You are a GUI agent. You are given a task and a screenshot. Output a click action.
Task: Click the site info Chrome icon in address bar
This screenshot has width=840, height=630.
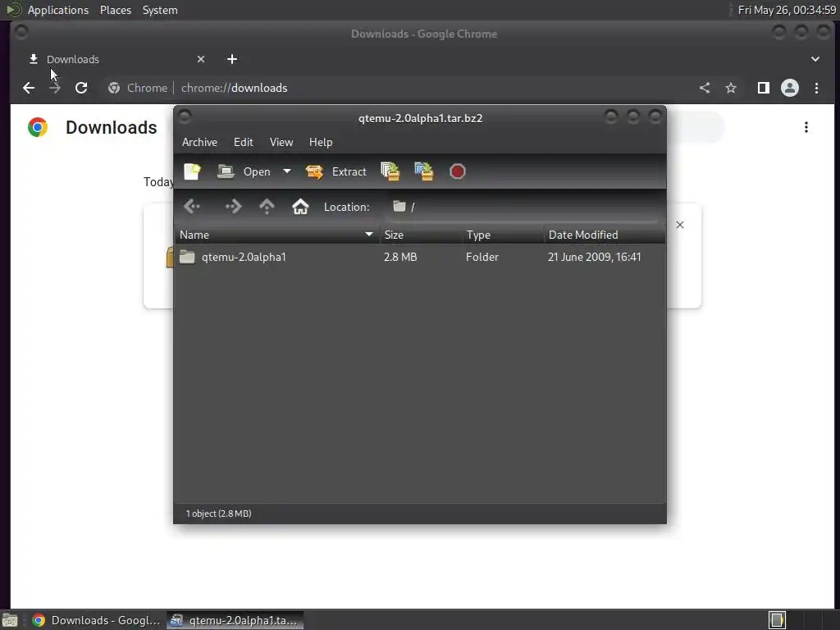click(x=113, y=88)
